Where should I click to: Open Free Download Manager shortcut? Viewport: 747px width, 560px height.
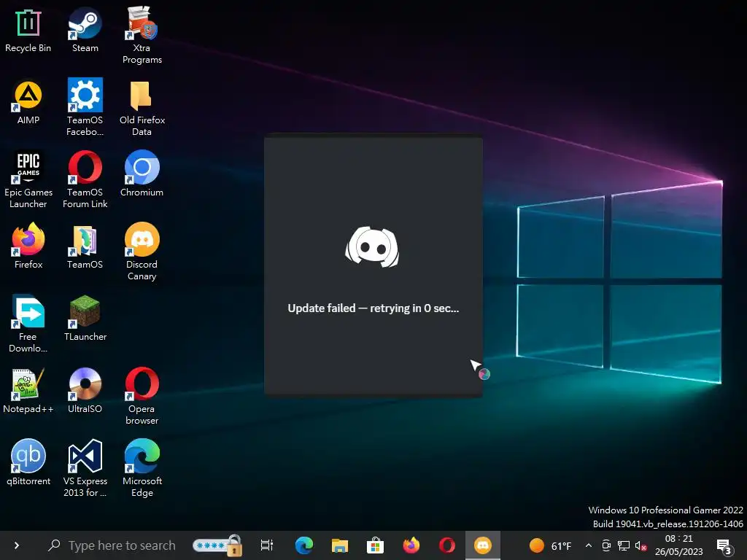[x=28, y=324]
